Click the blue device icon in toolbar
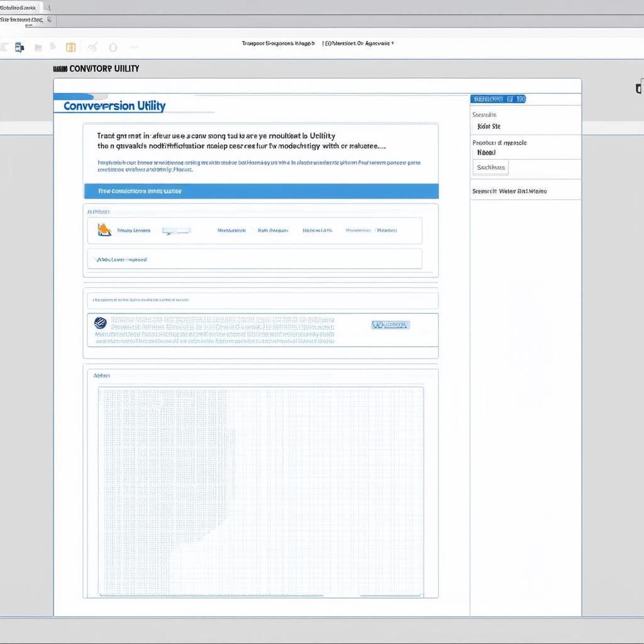This screenshot has height=644, width=644. pyautogui.click(x=19, y=47)
